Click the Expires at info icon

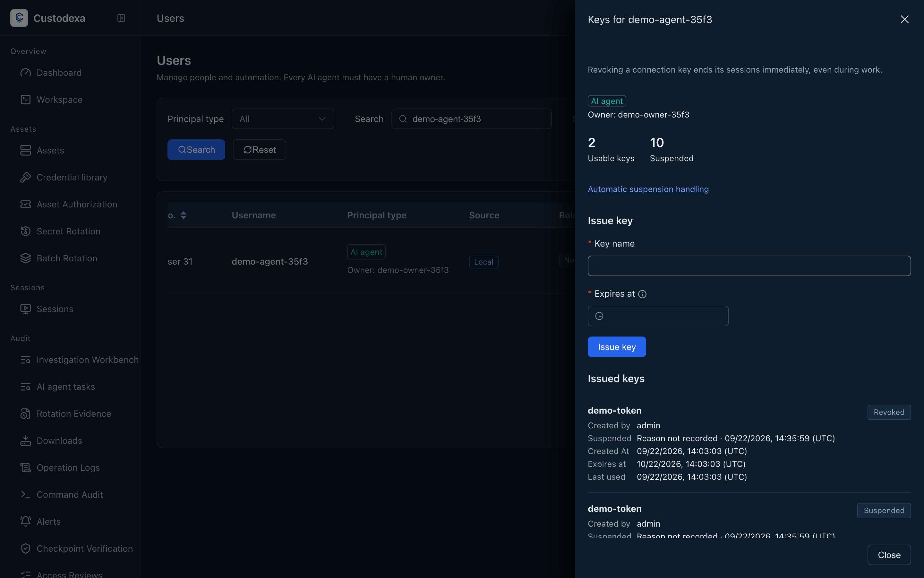642,294
